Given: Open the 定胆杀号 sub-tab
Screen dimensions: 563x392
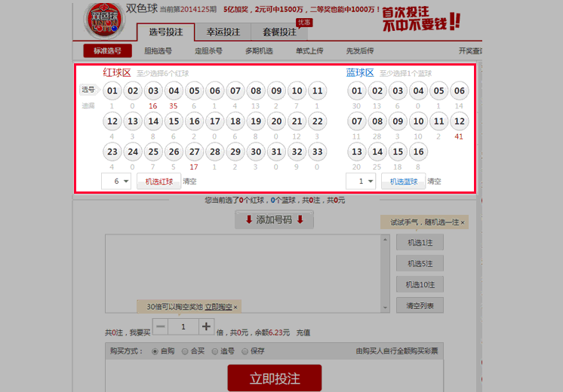Looking at the screenshot, I should (208, 51).
